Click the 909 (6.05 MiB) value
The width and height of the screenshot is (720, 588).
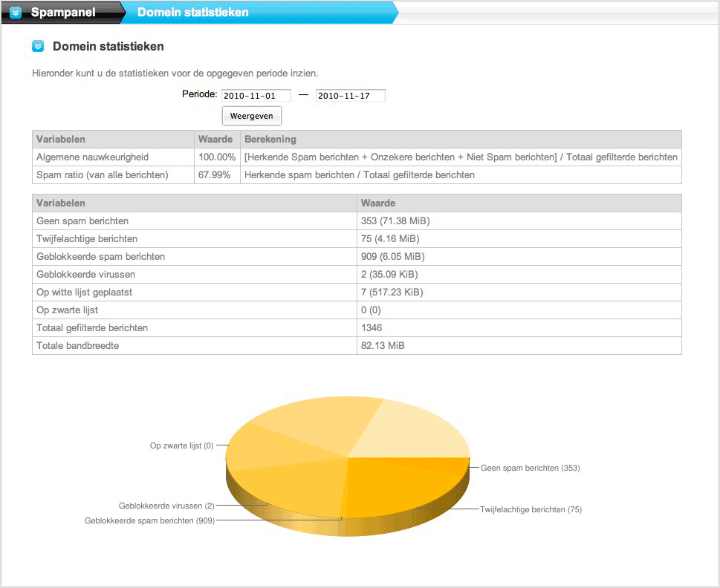pyautogui.click(x=392, y=256)
